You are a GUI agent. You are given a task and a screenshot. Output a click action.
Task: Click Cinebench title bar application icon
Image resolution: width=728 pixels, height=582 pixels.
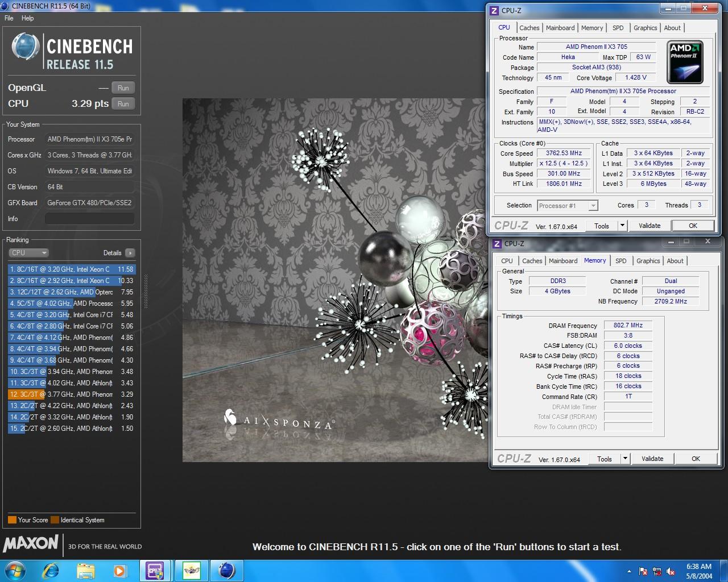pos(5,6)
